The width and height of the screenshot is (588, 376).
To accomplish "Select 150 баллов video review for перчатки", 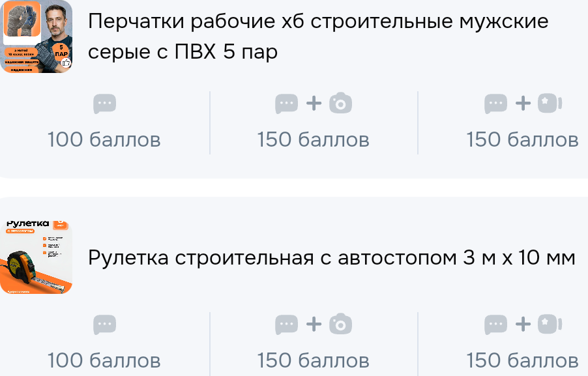I will pyautogui.click(x=522, y=123).
